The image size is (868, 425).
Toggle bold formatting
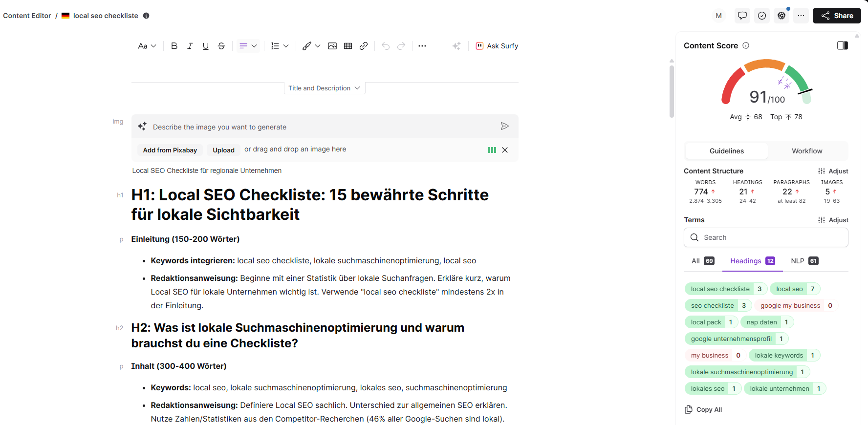174,46
